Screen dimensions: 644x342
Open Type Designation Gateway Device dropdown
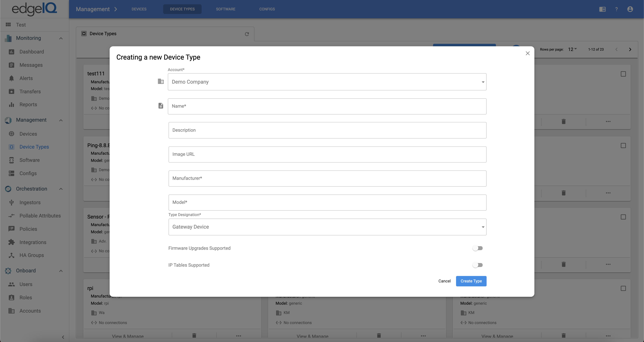coord(327,227)
